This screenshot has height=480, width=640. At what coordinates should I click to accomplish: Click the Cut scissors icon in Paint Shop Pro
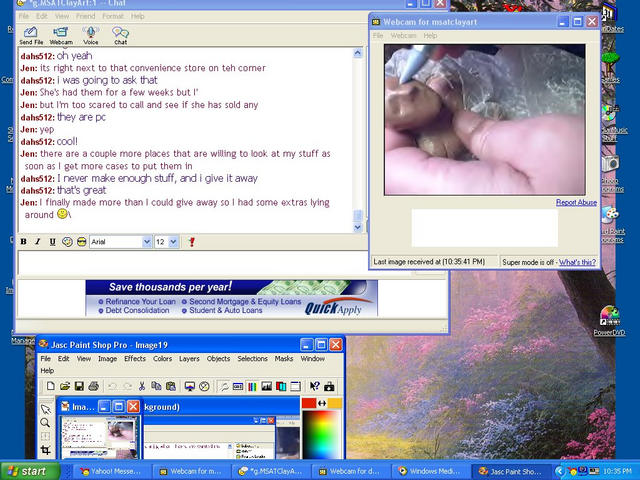coord(142,386)
